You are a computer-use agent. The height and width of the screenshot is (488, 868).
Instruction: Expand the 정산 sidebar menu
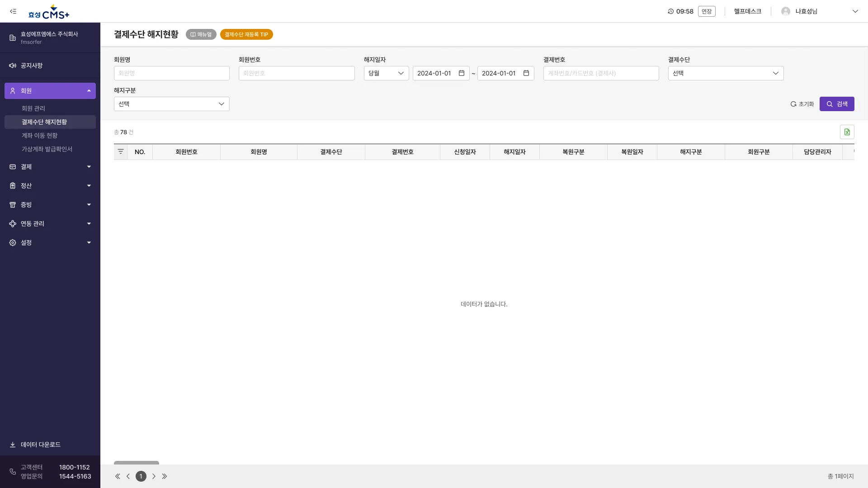tap(50, 186)
